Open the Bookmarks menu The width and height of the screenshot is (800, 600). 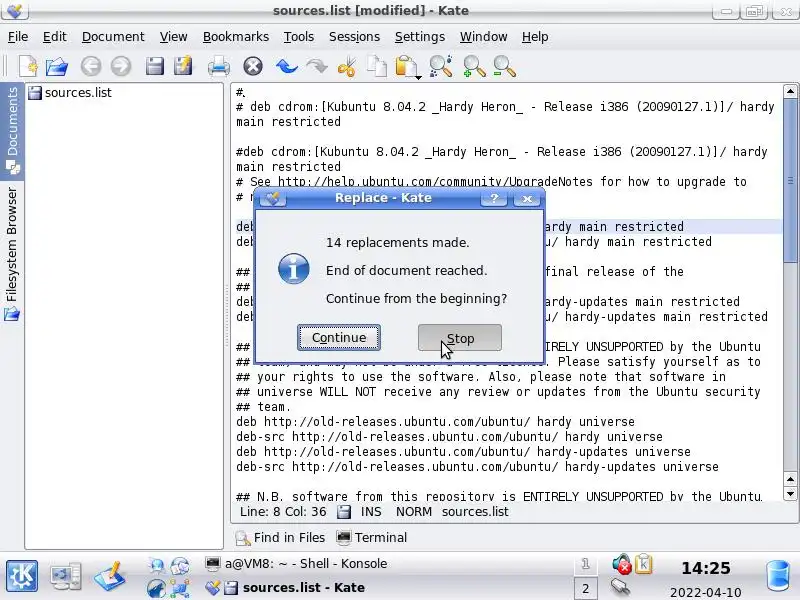(236, 37)
